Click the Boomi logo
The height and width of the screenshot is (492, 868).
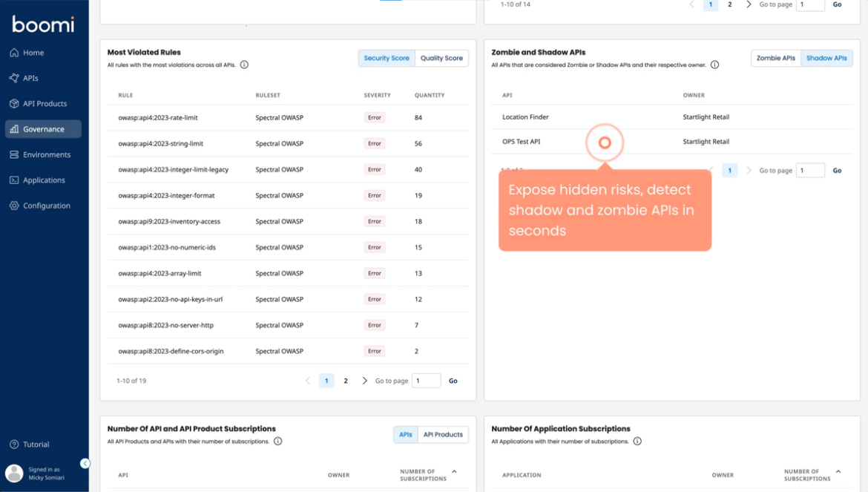click(x=43, y=24)
